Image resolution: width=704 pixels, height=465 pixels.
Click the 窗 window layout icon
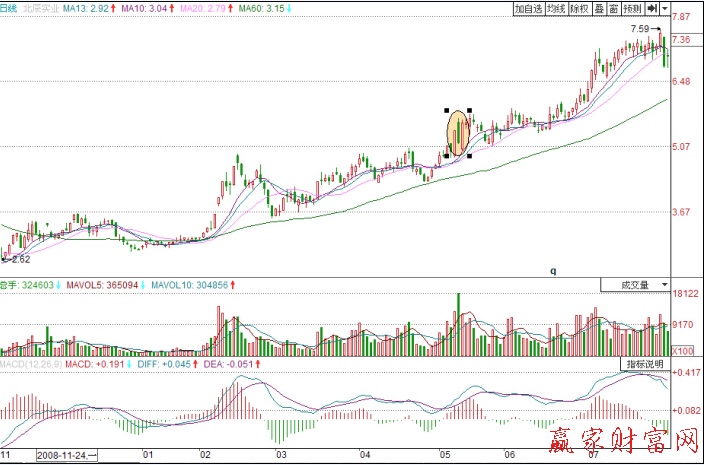pos(613,8)
